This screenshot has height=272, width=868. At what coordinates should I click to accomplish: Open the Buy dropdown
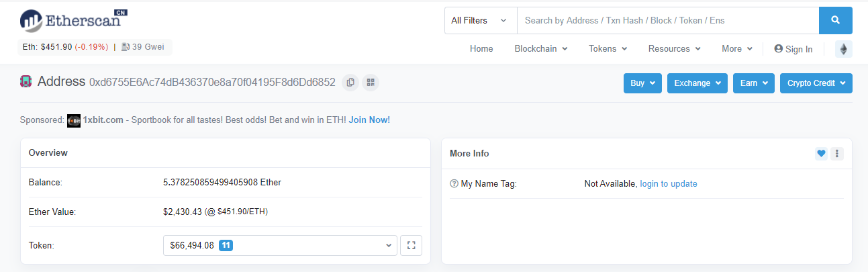642,83
